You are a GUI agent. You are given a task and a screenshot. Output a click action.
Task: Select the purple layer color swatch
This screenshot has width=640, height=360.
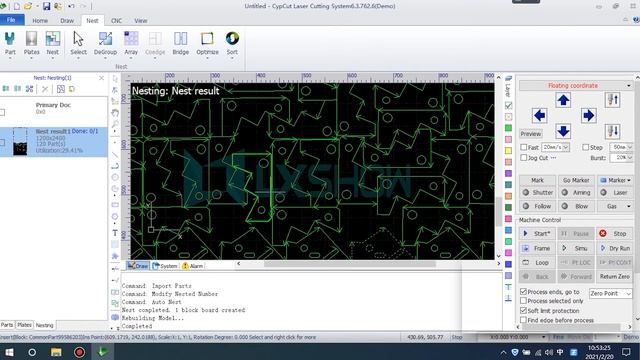pyautogui.click(x=508, y=173)
